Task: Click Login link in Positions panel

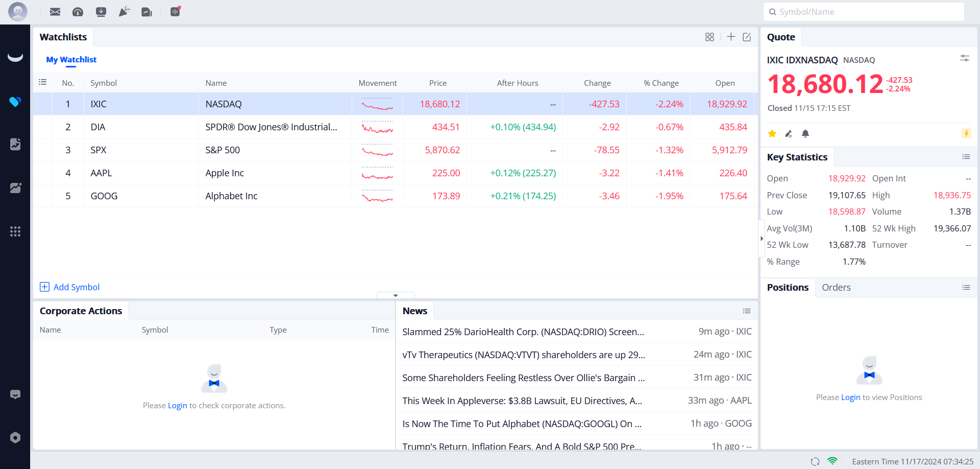Action: (x=851, y=397)
